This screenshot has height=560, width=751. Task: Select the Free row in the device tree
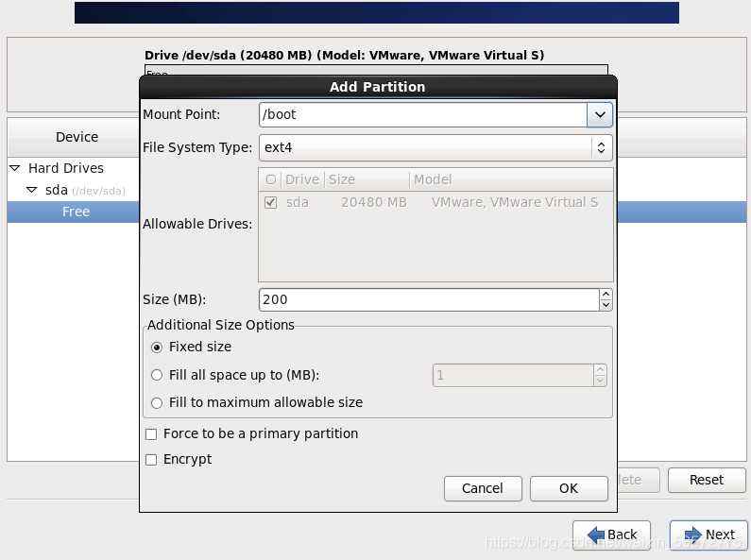(74, 212)
